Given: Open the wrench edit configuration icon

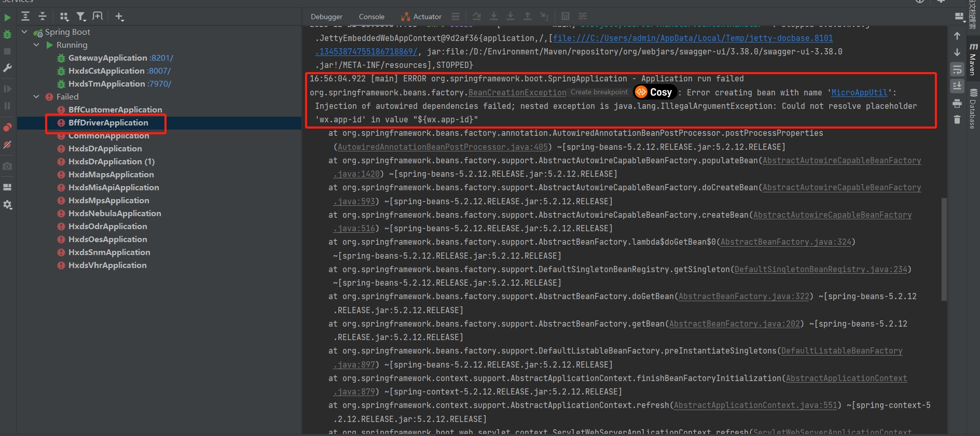Looking at the screenshot, I should coord(7,68).
